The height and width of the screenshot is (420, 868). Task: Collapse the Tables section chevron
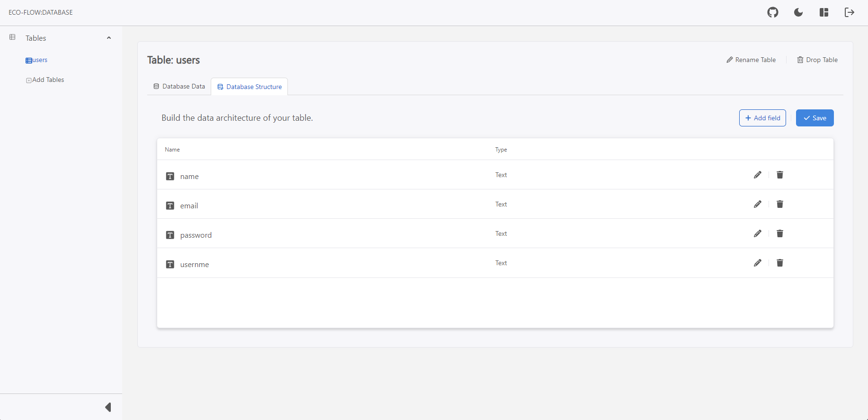109,38
